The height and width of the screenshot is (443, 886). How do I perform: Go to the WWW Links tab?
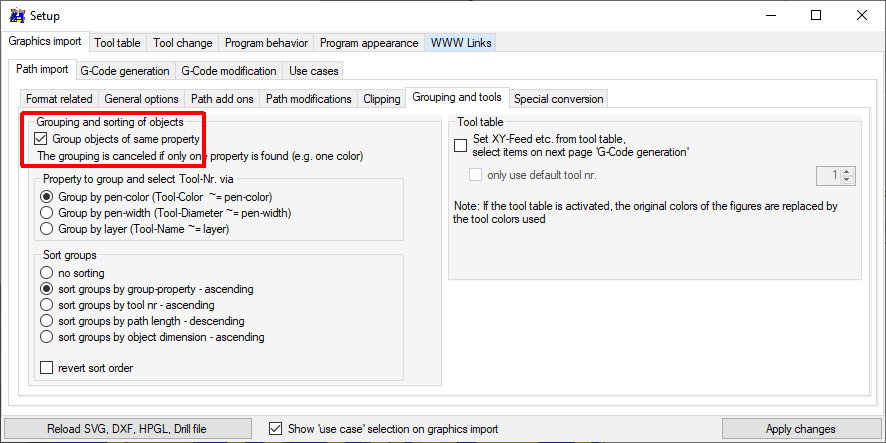[x=460, y=43]
